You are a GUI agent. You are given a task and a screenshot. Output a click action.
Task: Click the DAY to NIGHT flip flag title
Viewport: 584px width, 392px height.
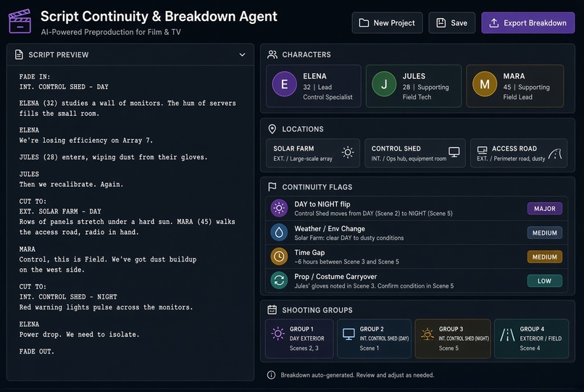(322, 204)
